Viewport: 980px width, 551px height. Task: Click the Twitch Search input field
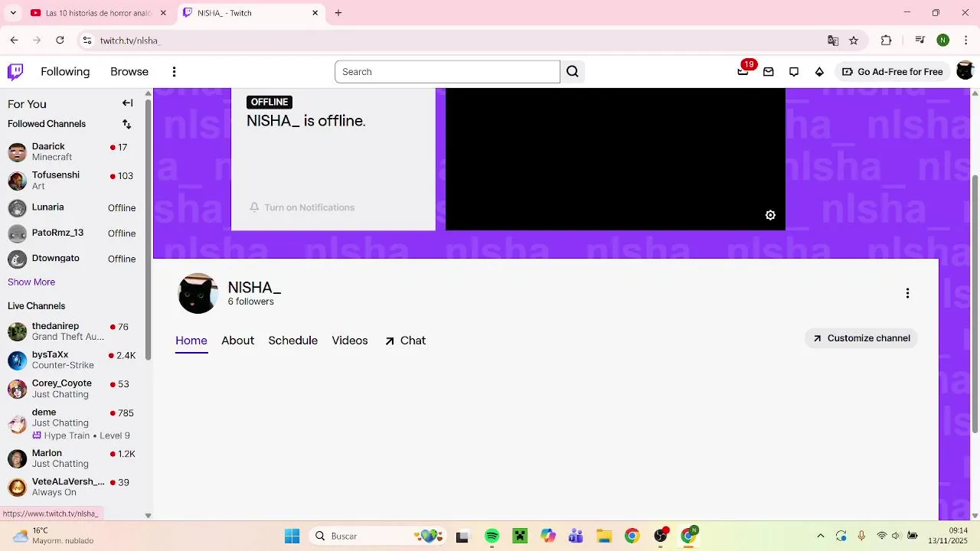click(447, 72)
